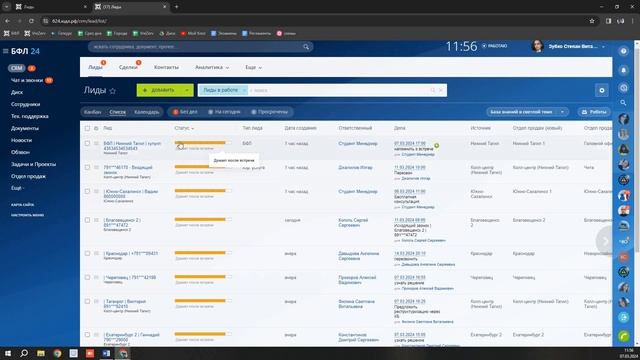The image size is (640, 360).
Task: Open dropdown arrow on the Добавить button
Action: (187, 90)
